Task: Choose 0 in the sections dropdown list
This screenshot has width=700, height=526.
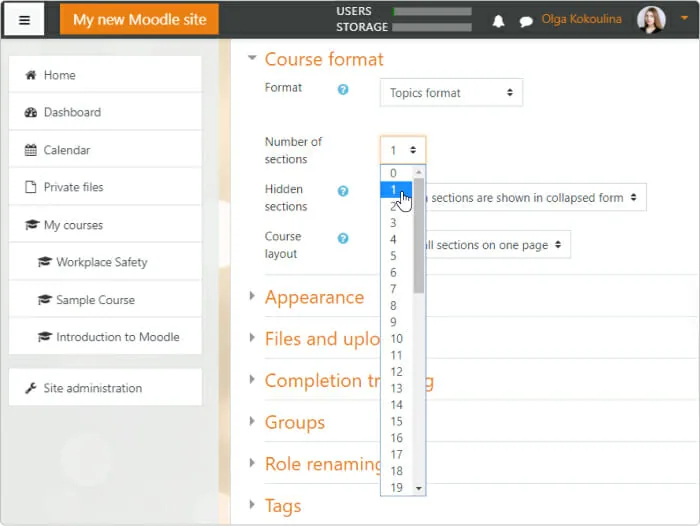Action: [x=396, y=173]
